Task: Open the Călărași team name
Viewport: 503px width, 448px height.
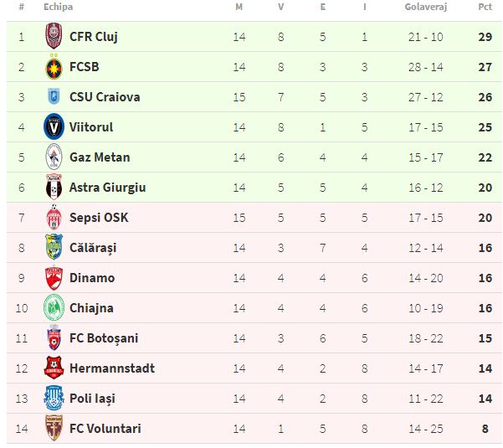Action: [x=93, y=248]
